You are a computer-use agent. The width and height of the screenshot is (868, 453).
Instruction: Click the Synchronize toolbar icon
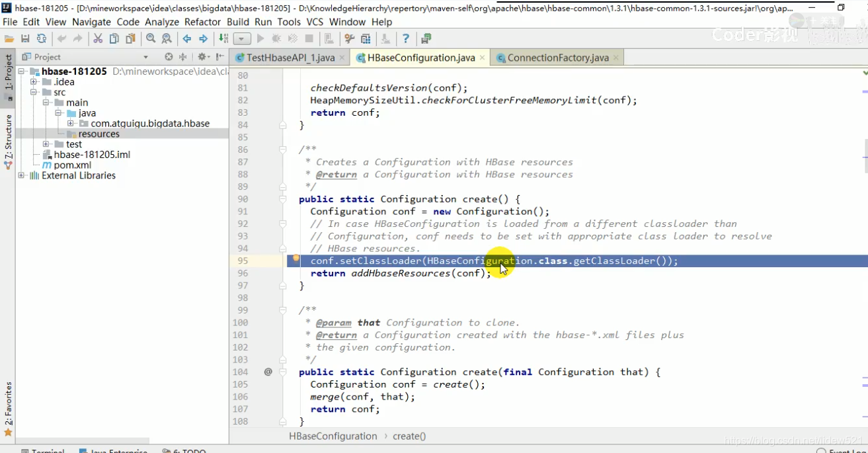tap(42, 39)
